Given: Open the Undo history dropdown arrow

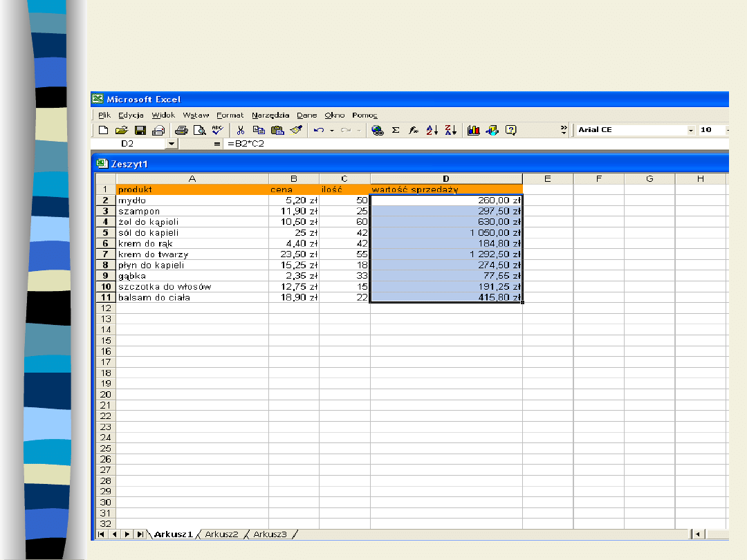Looking at the screenshot, I should pos(332,130).
